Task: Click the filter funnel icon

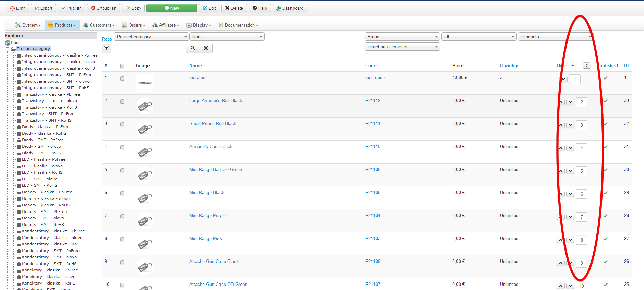Action: 107,48
